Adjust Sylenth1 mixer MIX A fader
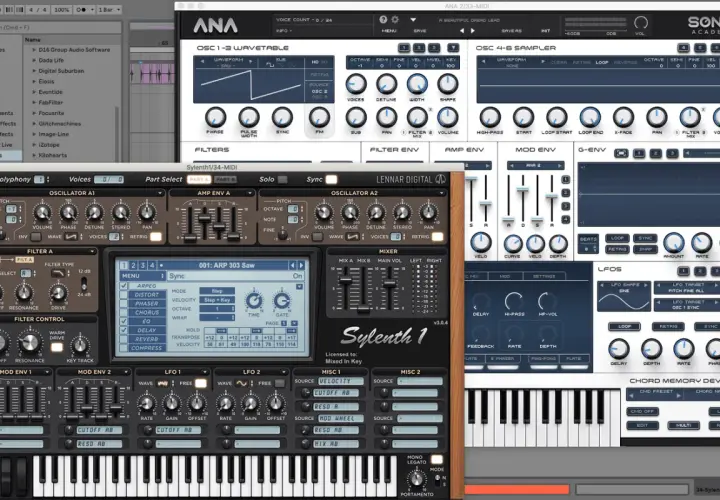This screenshot has height=500, width=720. coord(345,280)
